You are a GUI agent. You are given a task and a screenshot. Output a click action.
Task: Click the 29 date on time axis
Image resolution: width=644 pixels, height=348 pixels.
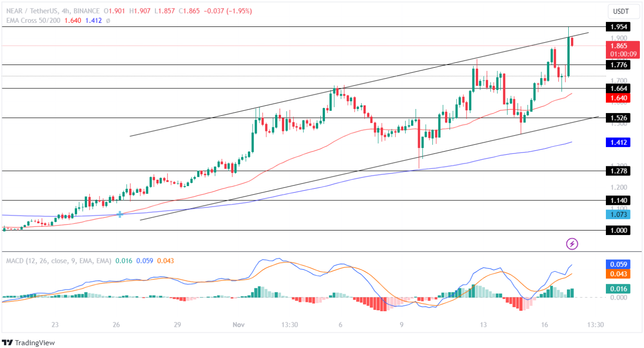[x=177, y=325]
